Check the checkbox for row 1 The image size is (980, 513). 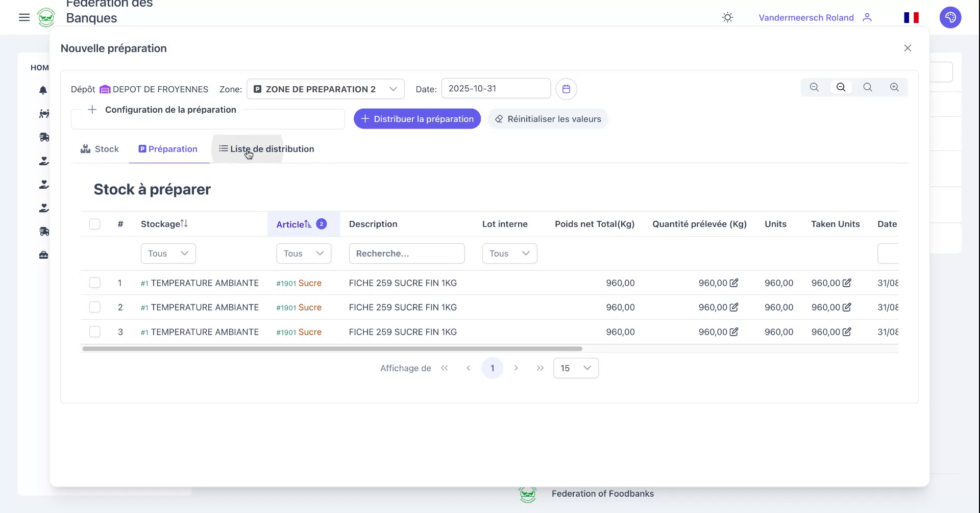coord(95,283)
